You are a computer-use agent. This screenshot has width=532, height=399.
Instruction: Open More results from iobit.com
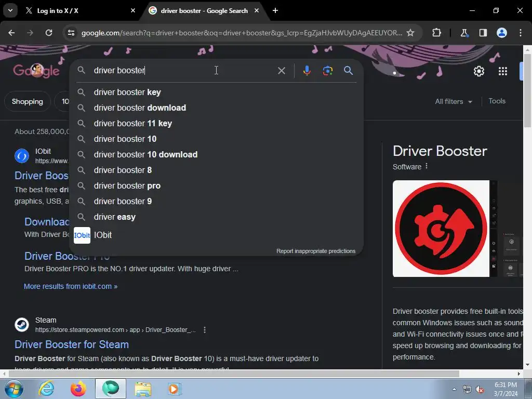71,286
